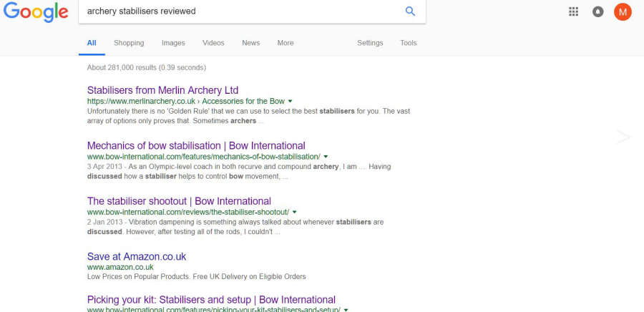Viewport: 644px width, 312px height.
Task: Expand dropdown arrow beside mechanics-of-bow-stabilisation URL
Action: click(326, 157)
